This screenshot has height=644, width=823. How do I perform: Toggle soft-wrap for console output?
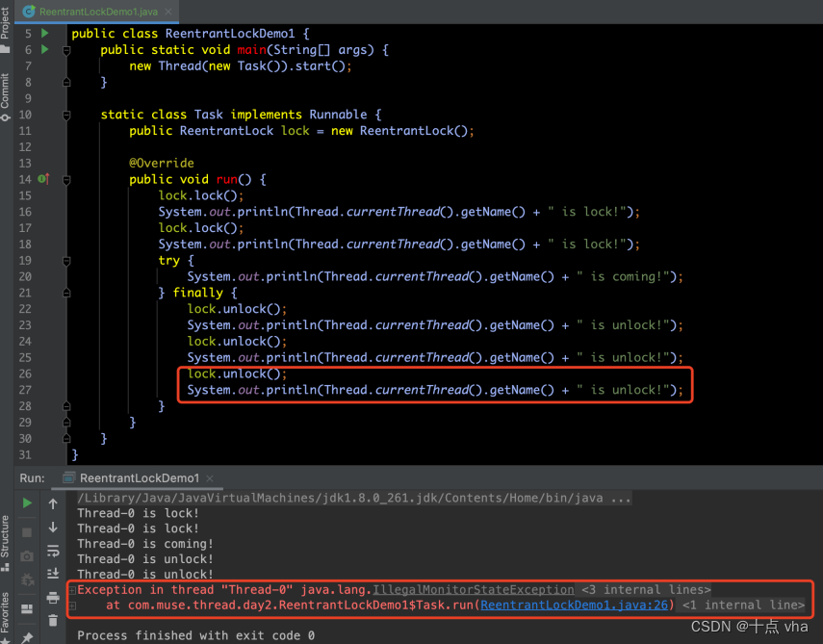55,551
